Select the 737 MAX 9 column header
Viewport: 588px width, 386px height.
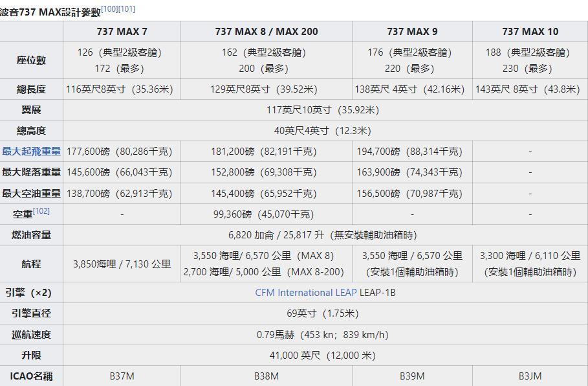click(x=412, y=32)
